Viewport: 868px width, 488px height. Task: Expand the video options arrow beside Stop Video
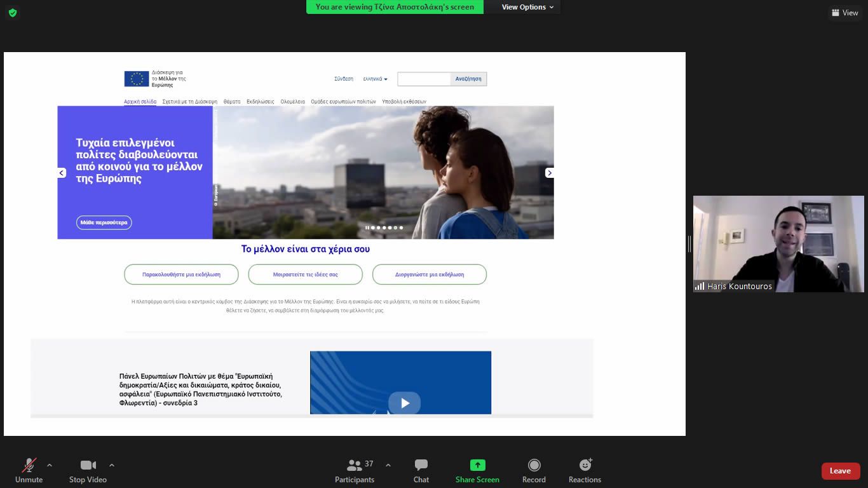(112, 465)
